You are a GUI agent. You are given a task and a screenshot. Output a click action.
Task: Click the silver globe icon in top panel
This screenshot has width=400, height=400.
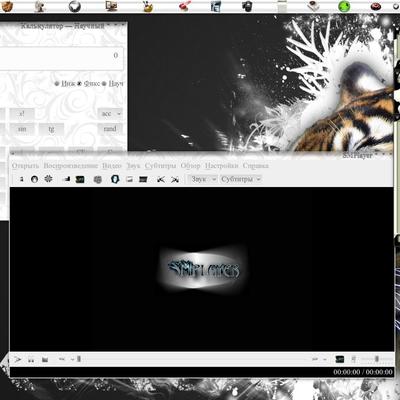click(x=75, y=6)
